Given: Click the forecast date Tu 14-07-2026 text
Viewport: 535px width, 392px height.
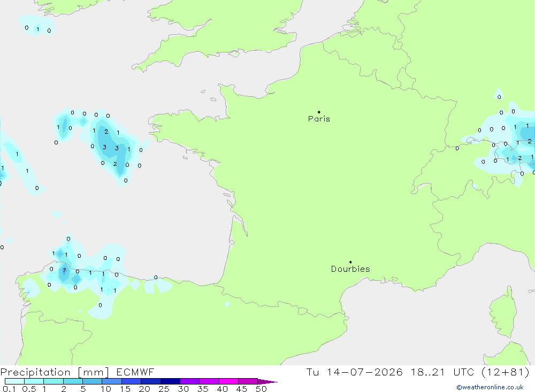Looking at the screenshot, I should coord(354,372).
